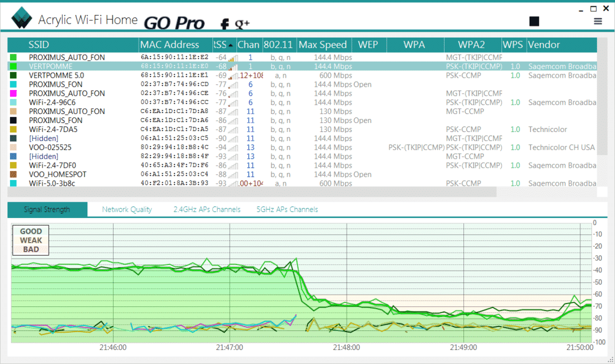615x364 pixels.
Task: Click MAC address 02:37:B7:74:96:CD
Action: [x=174, y=84]
